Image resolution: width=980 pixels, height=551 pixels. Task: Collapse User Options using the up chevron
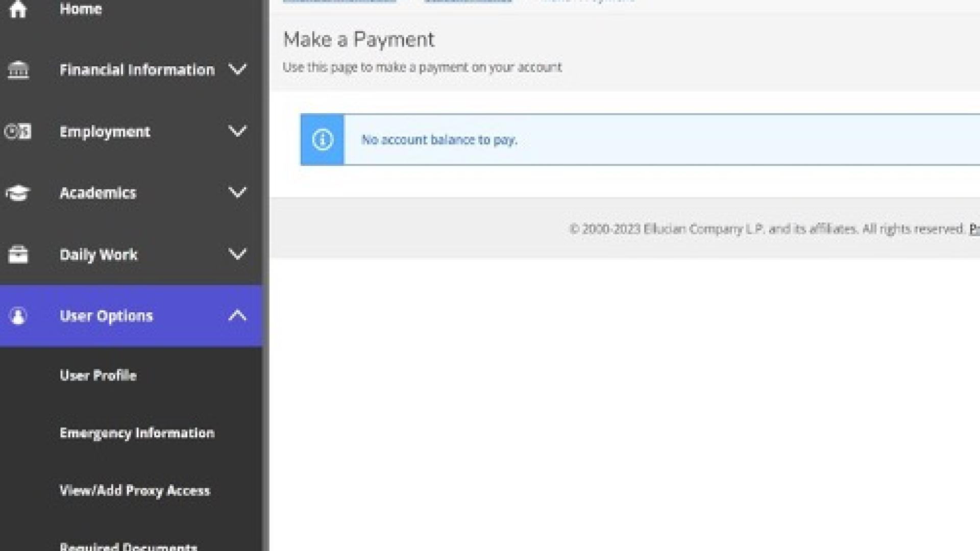click(x=237, y=315)
